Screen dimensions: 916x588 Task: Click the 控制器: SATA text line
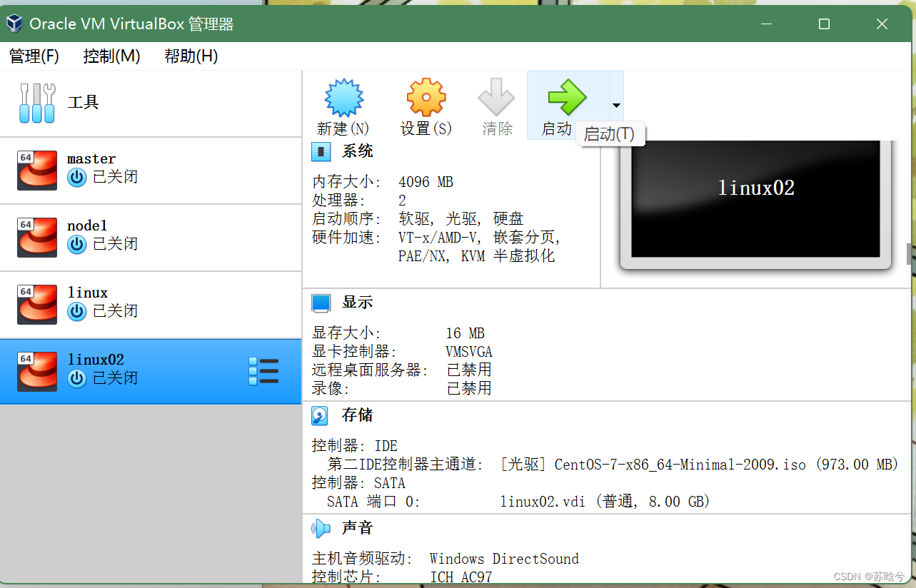(358, 483)
